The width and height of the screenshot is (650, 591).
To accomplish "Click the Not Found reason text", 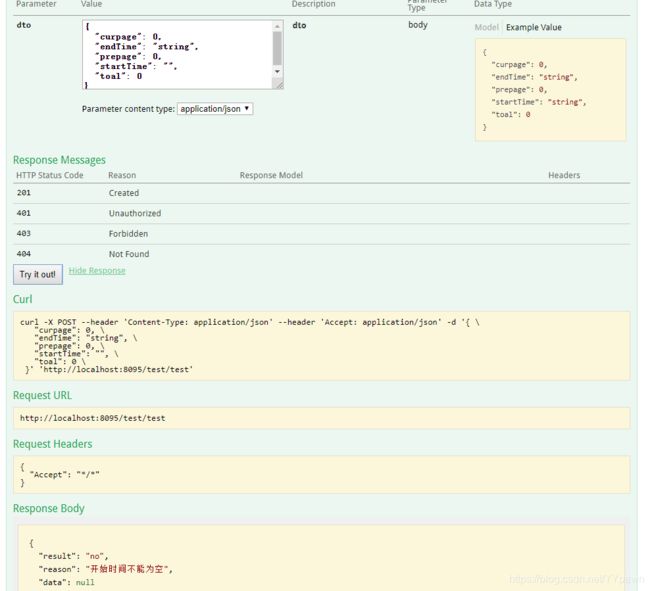I will [129, 254].
